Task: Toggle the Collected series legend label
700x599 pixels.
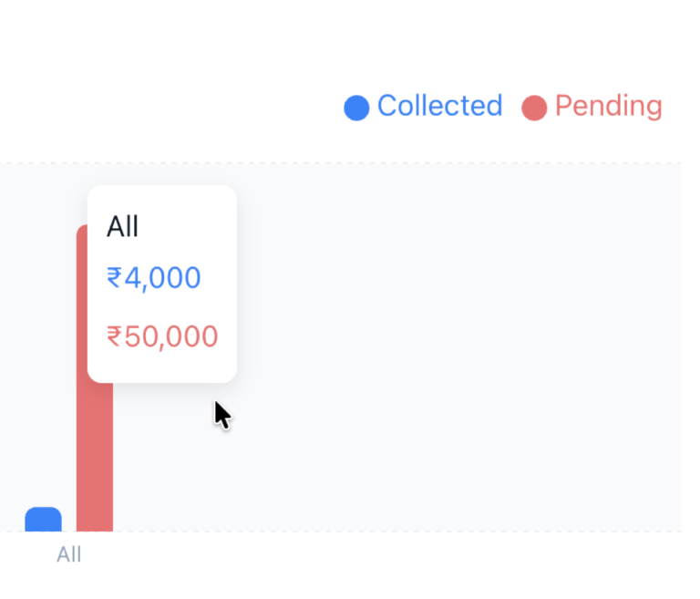Action: [x=439, y=106]
